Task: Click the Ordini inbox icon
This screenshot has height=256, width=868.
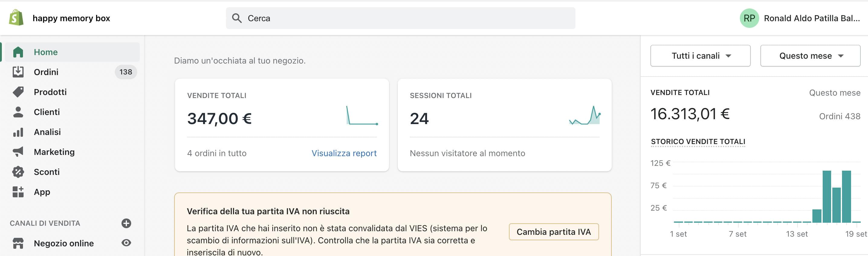Action: (18, 72)
